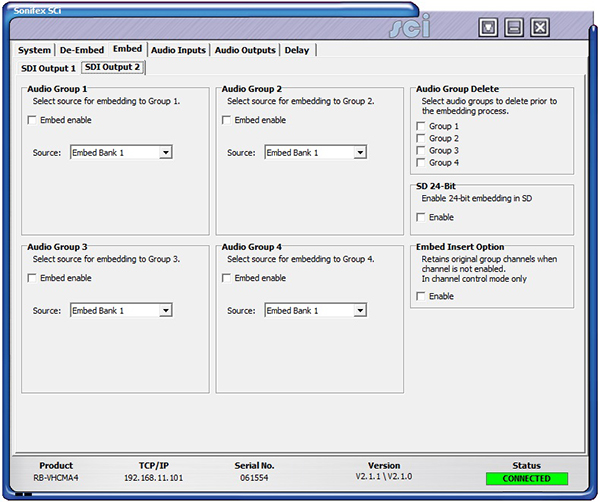600x502 pixels.
Task: Switch to the Delay tab
Action: (297, 50)
